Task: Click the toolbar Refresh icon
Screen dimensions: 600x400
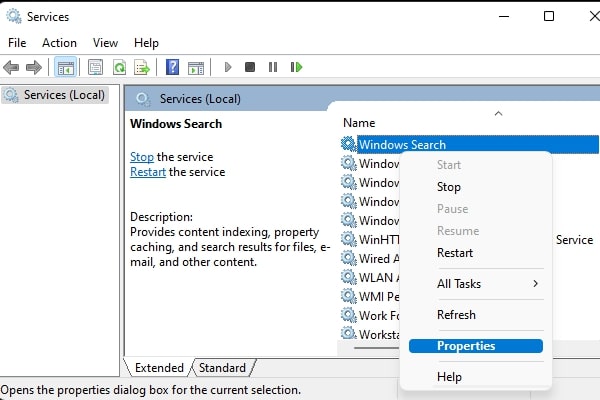Action: pyautogui.click(x=119, y=68)
